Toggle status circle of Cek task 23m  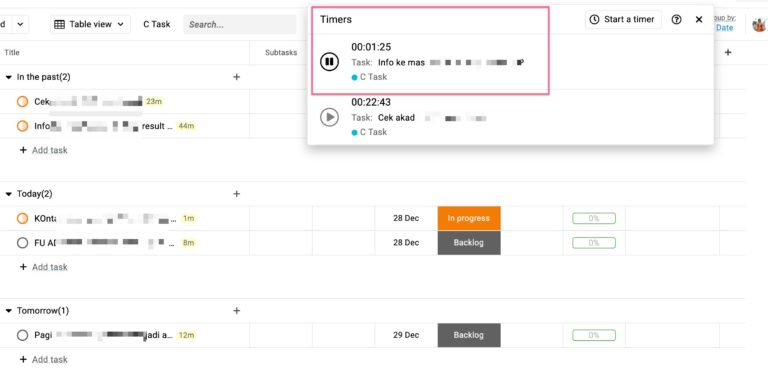pos(22,101)
